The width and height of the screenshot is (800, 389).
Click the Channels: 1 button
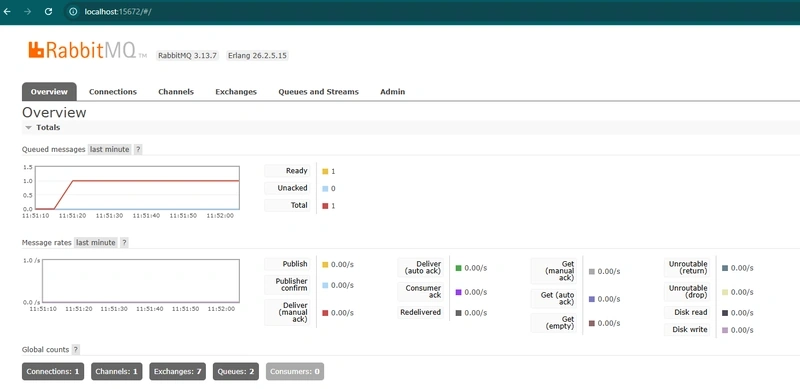(x=117, y=372)
